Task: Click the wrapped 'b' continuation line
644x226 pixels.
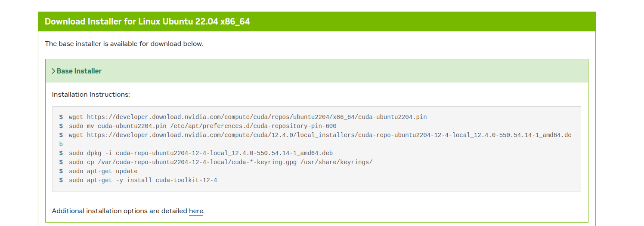Action: click(61, 144)
